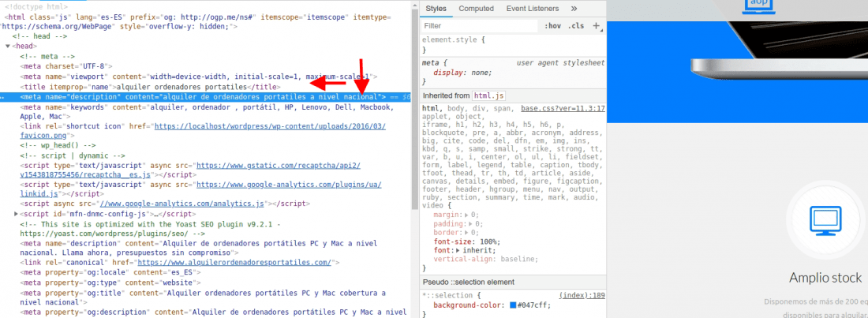Click the element.style rule block
Image resolution: width=868 pixels, height=318 pixels.
[513, 45]
